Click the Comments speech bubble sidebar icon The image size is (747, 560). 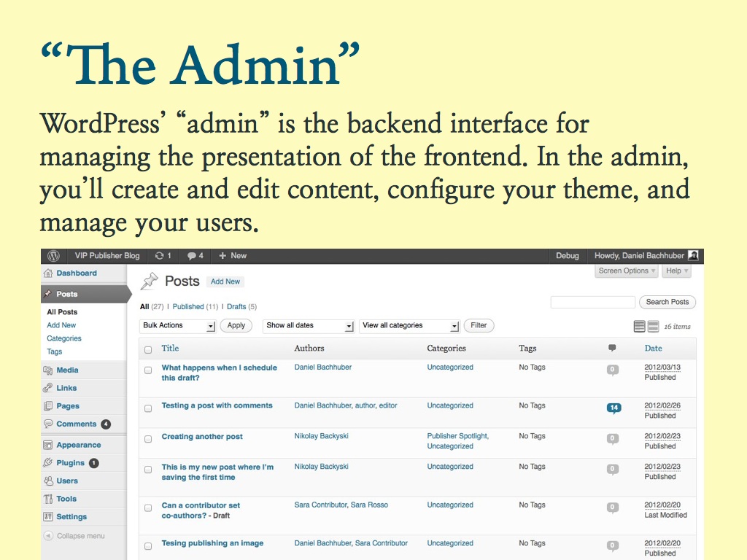pyautogui.click(x=48, y=424)
